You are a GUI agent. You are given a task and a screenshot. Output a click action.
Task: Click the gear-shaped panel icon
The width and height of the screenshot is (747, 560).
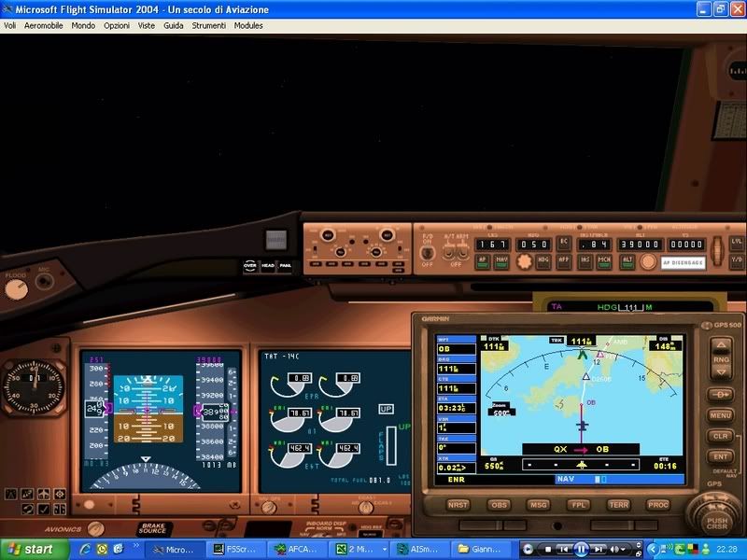tap(60, 495)
